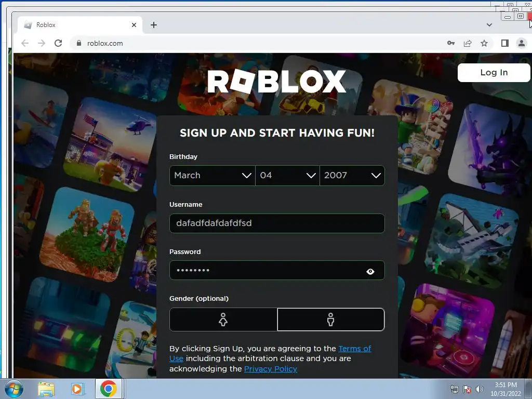This screenshot has width=532, height=399.
Task: Click the share page icon
Action: coord(468,43)
